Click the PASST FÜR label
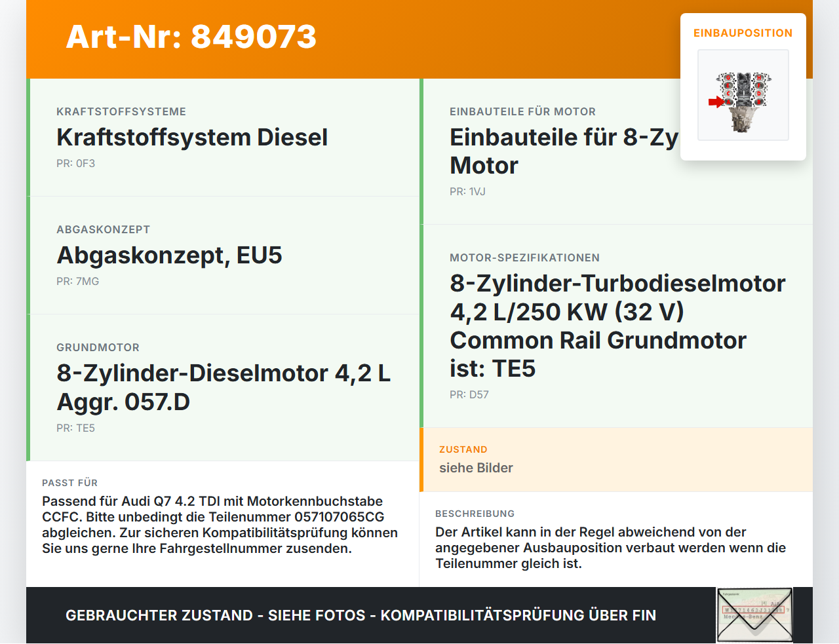This screenshot has width=839, height=644. click(x=70, y=483)
